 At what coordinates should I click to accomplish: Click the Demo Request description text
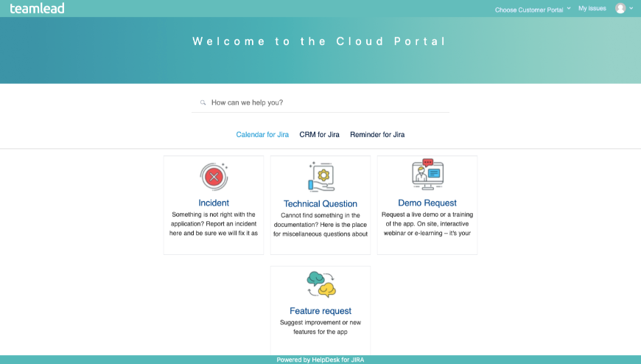[x=427, y=224]
